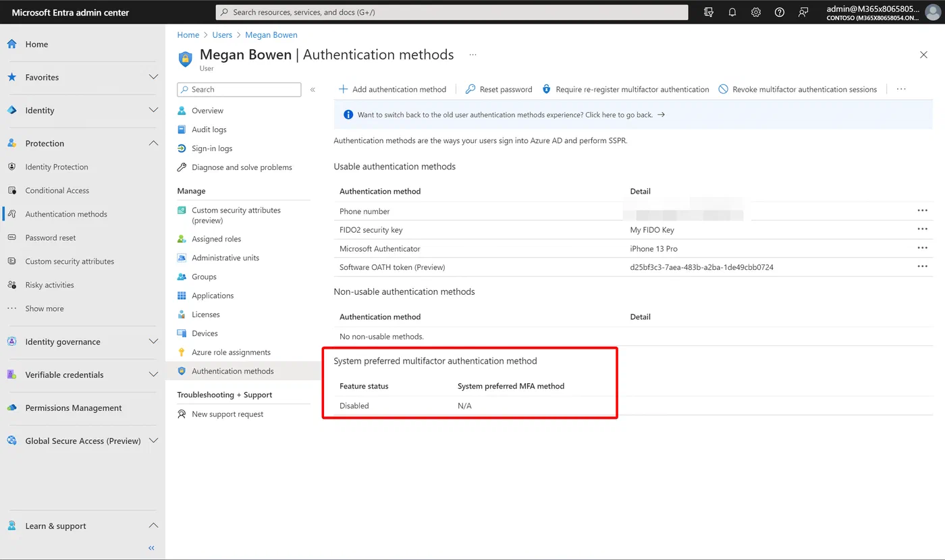Click the user menu Search field

coord(239,89)
